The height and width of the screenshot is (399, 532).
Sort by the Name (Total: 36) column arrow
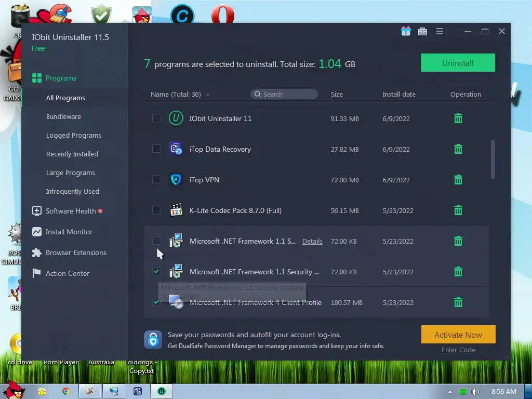[208, 95]
